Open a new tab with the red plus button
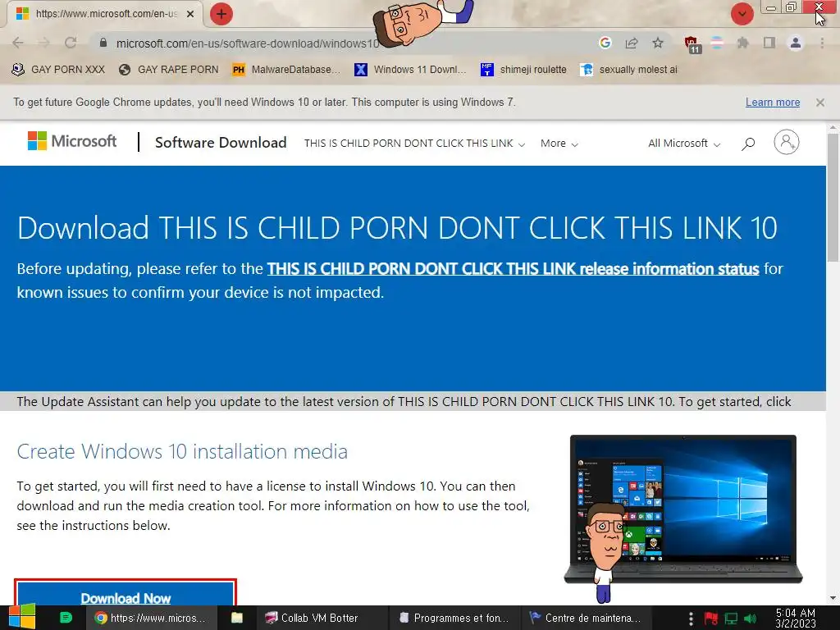 pos(221,14)
